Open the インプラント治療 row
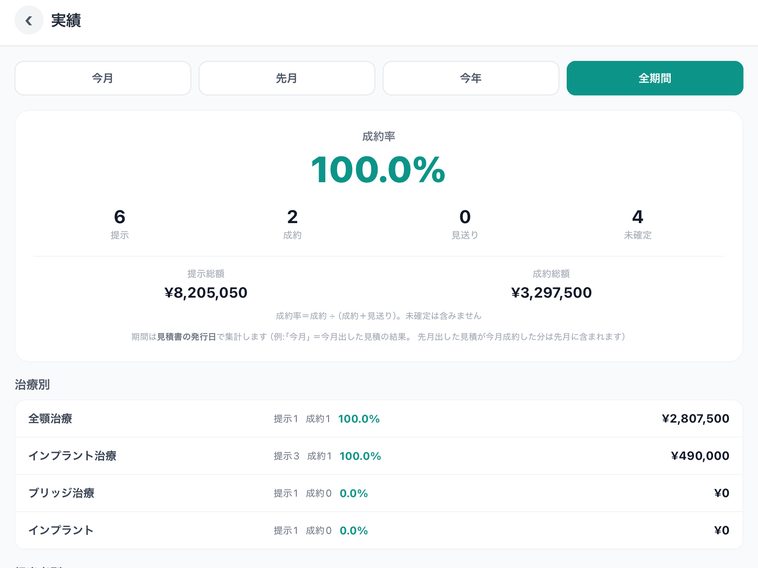The width and height of the screenshot is (758, 568). pyautogui.click(x=379, y=456)
